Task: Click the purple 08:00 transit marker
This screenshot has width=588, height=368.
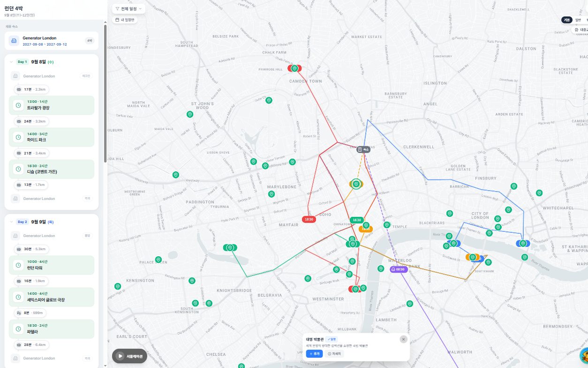Action: click(398, 269)
